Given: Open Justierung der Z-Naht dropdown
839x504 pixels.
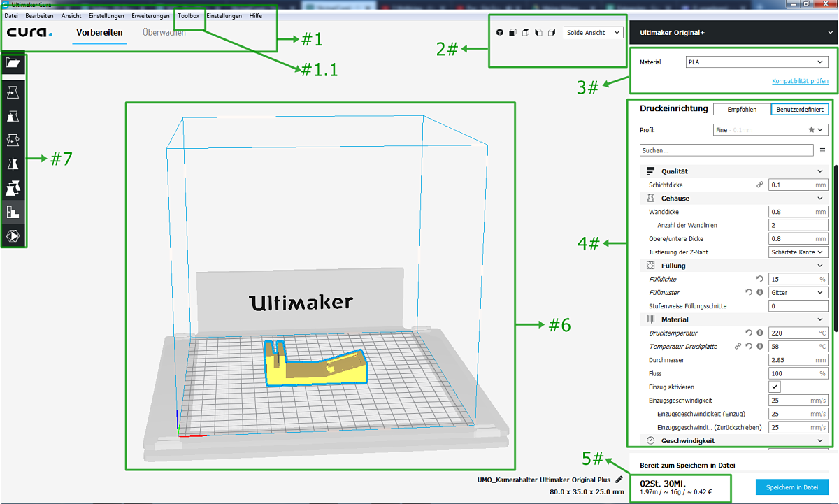Looking at the screenshot, I should tap(798, 252).
